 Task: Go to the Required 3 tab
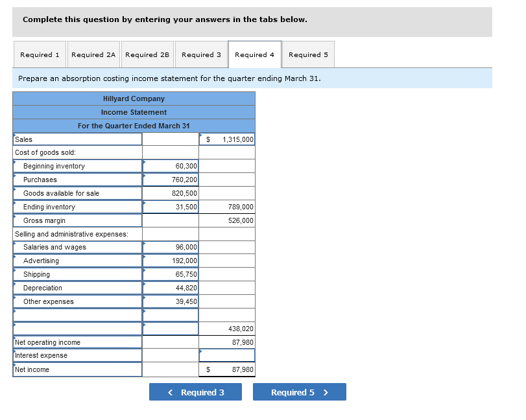pyautogui.click(x=201, y=54)
